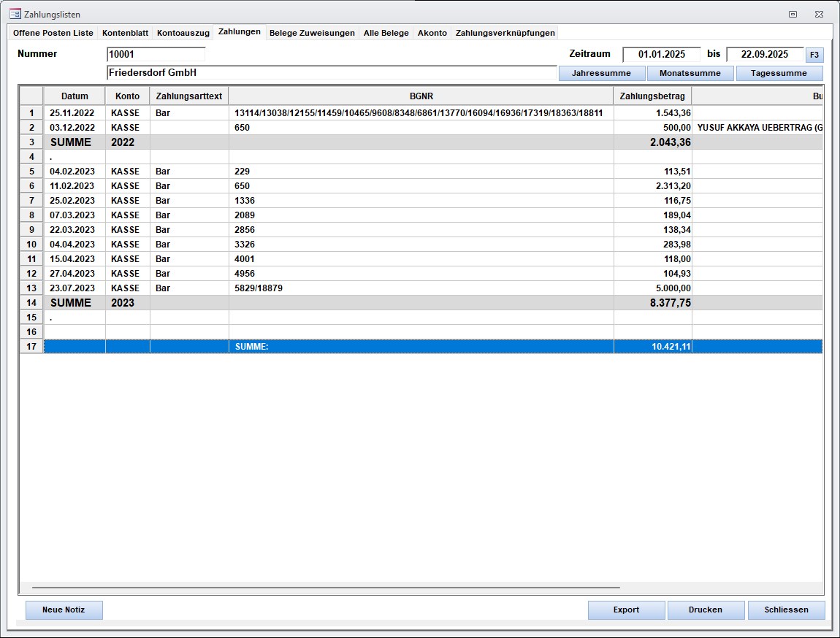Export the payment list
840x638 pixels.
click(626, 610)
